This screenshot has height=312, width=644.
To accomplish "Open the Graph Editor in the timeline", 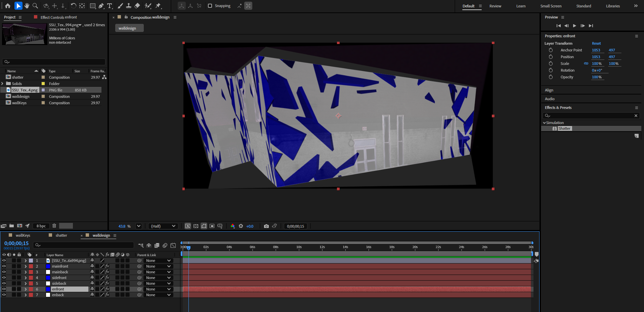I will (173, 245).
